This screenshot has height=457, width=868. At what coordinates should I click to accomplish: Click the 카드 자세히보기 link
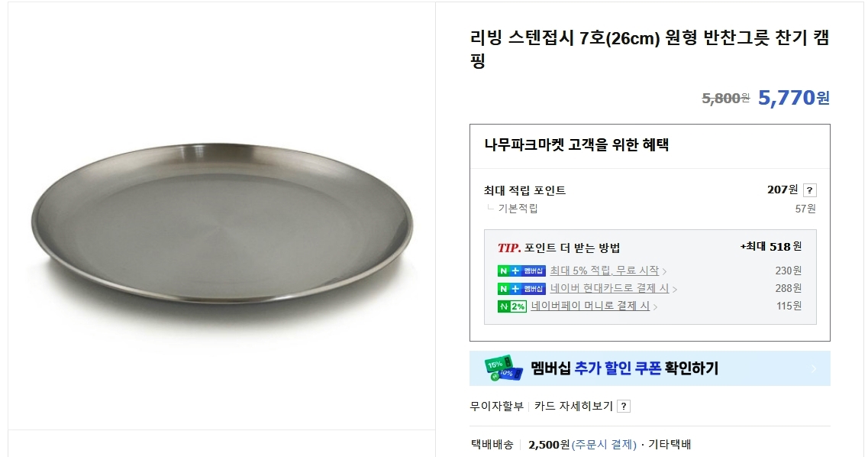point(573,407)
